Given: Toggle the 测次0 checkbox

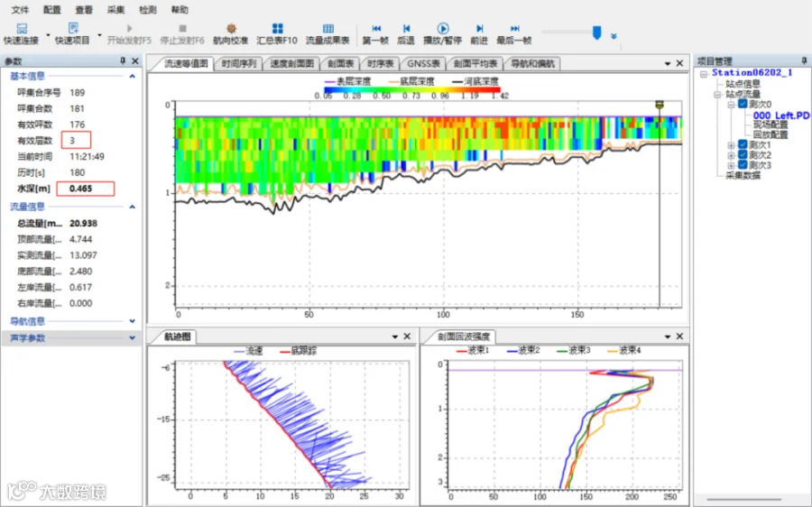Looking at the screenshot, I should [x=743, y=105].
